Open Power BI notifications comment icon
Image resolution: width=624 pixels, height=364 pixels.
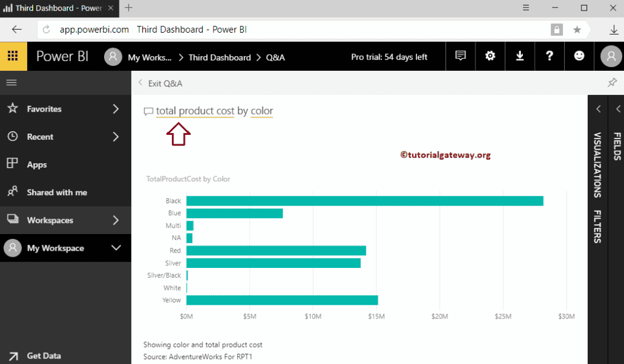tap(460, 56)
